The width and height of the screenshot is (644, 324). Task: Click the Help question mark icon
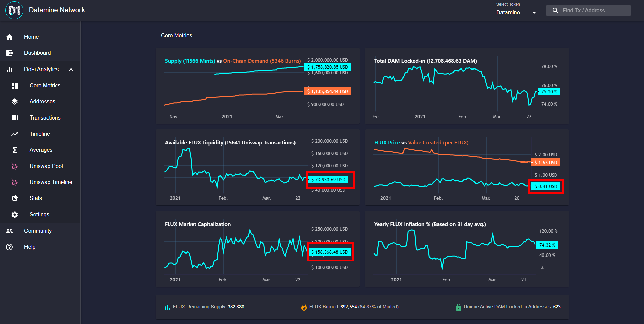coord(9,247)
